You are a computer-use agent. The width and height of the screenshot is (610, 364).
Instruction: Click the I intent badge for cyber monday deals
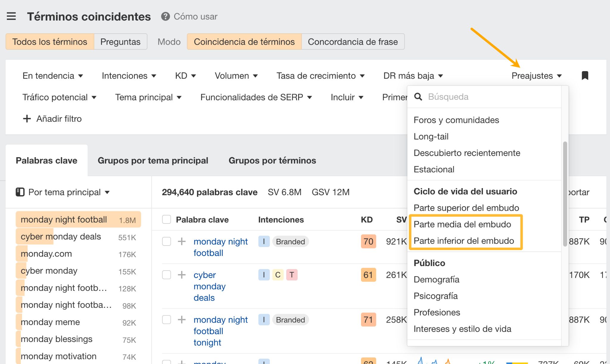pyautogui.click(x=264, y=275)
